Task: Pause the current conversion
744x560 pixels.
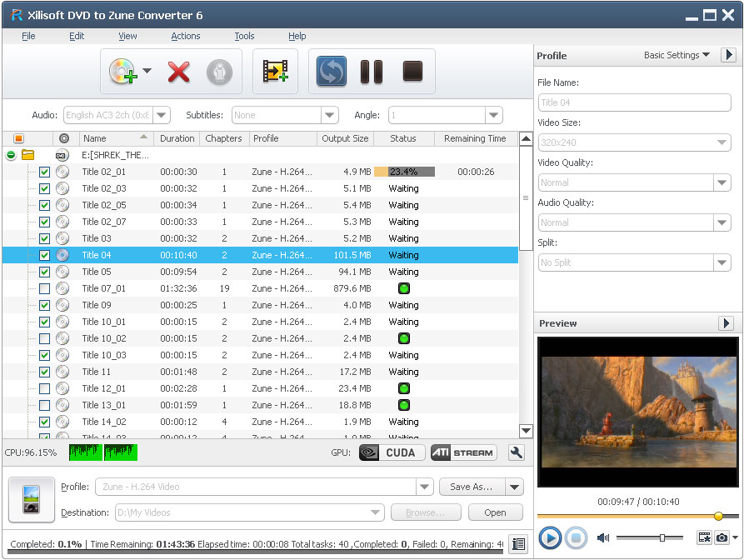Action: coord(372,72)
